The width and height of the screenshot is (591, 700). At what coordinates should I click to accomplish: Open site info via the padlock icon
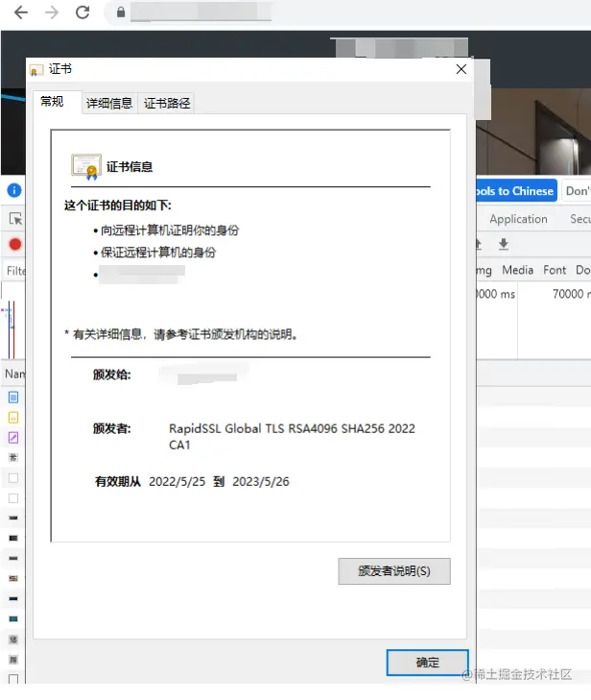(x=121, y=12)
